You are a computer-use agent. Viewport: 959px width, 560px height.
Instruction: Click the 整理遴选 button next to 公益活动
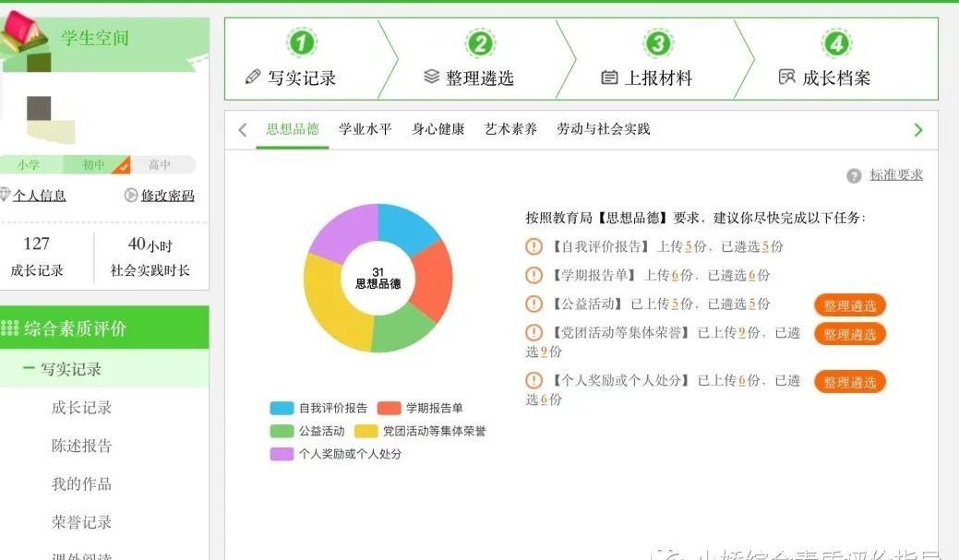[848, 305]
